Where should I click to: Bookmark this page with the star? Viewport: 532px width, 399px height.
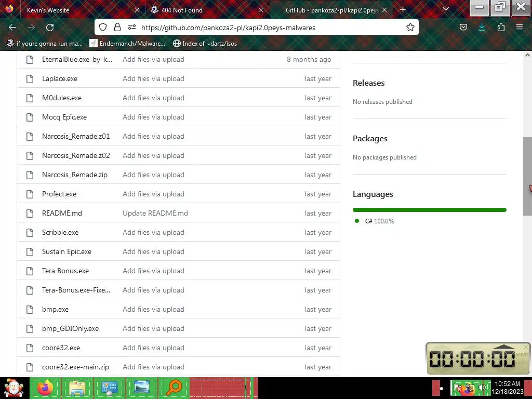(410, 28)
